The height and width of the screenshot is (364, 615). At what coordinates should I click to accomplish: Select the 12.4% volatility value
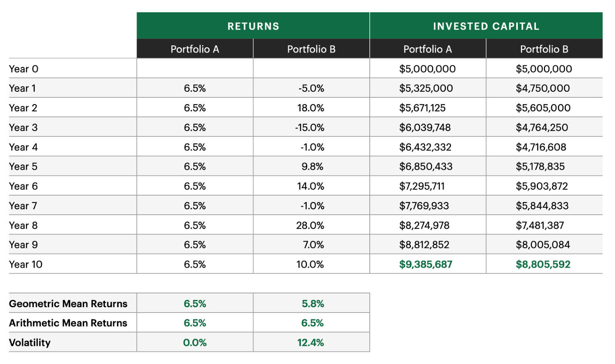pyautogui.click(x=310, y=342)
